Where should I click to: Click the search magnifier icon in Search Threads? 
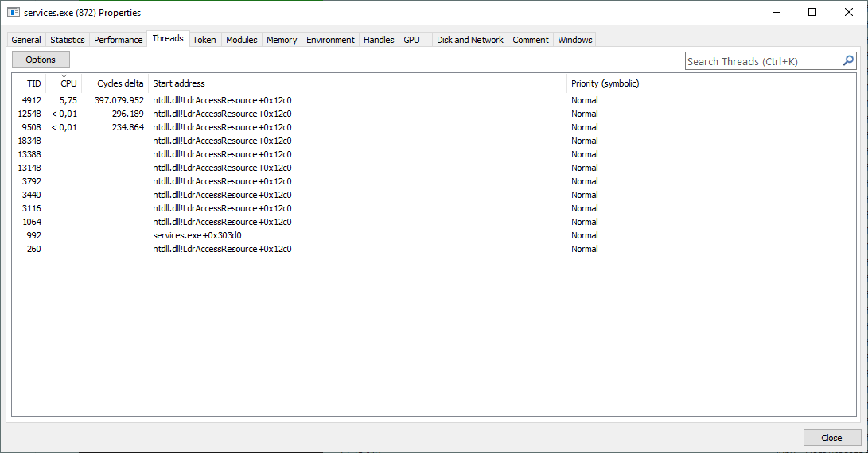[848, 61]
